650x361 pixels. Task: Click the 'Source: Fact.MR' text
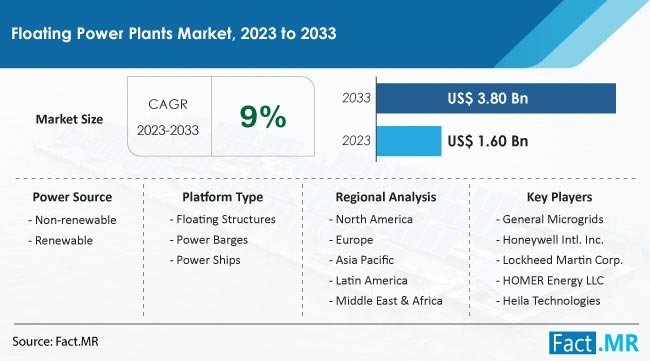tap(55, 342)
